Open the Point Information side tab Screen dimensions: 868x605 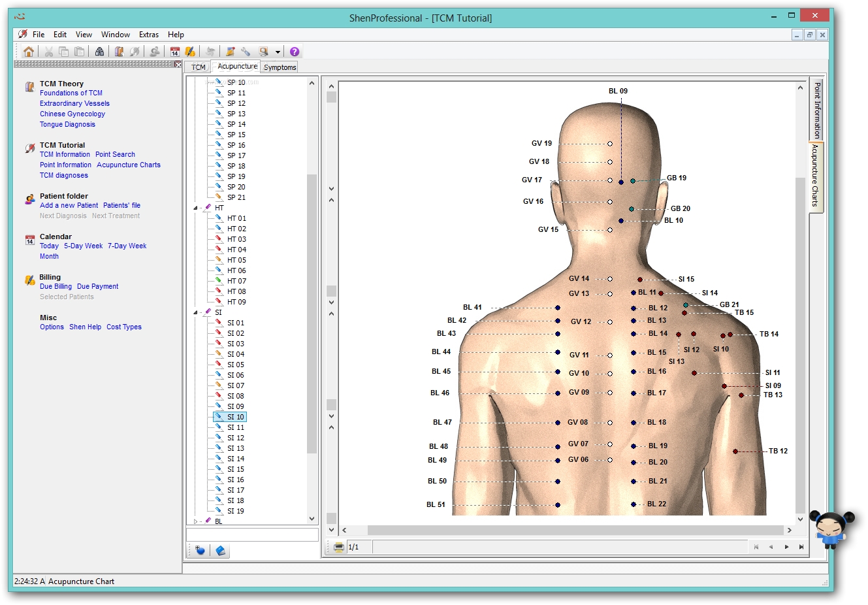(816, 109)
